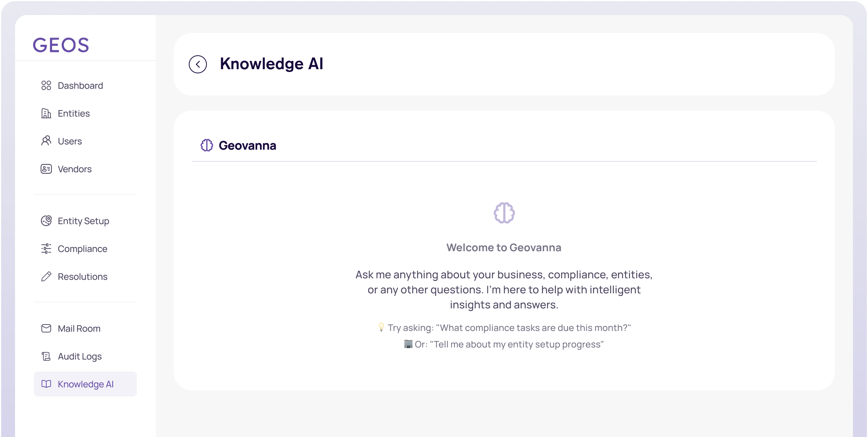The image size is (868, 437).
Task: Click the Vendors ID card icon
Action: 46,169
